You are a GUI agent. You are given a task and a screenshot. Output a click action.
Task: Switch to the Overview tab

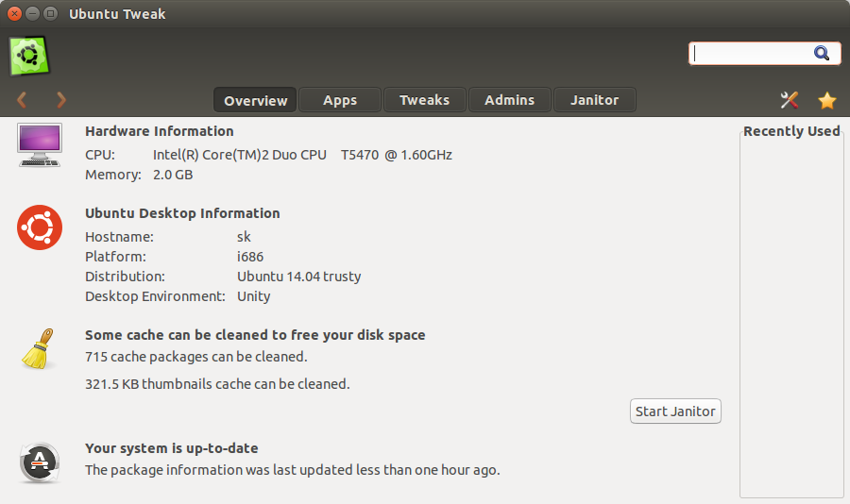click(x=255, y=100)
